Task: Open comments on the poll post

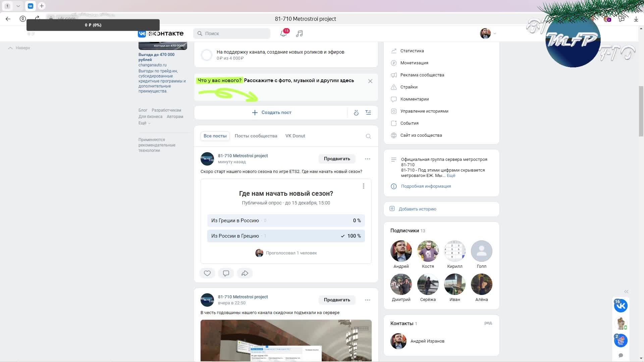Action: [x=226, y=273]
